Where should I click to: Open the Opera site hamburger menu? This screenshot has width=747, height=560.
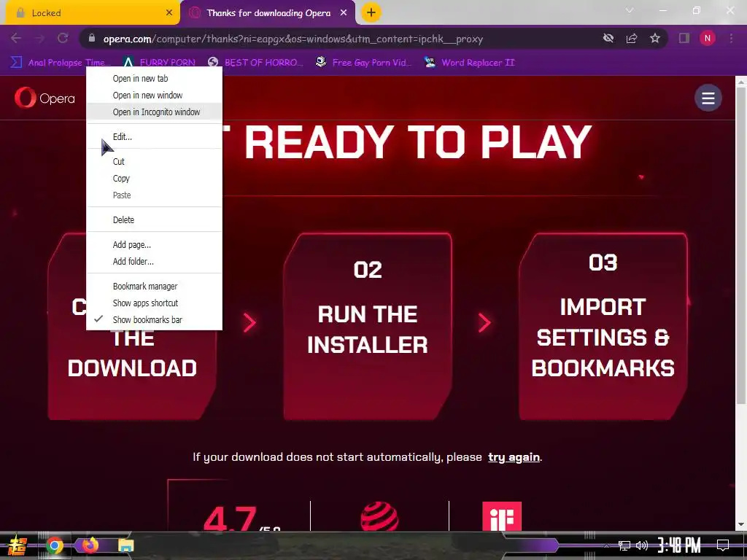708,98
